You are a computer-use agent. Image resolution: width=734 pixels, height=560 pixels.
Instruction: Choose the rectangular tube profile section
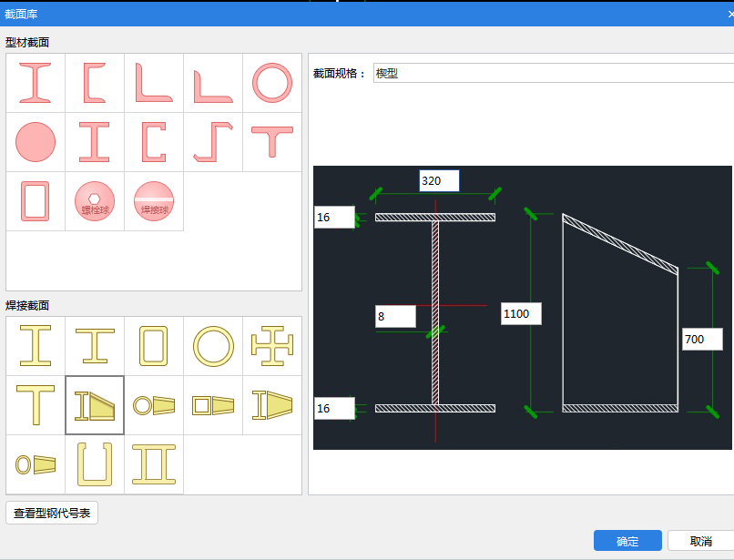pos(36,201)
